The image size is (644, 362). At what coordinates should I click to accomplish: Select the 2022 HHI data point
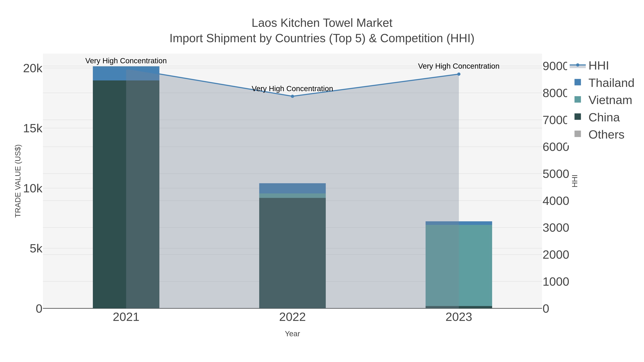click(292, 96)
